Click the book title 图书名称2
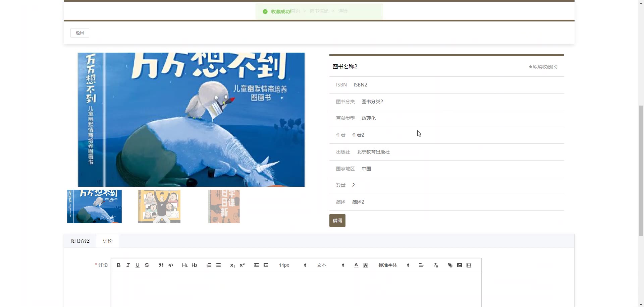 (x=345, y=67)
